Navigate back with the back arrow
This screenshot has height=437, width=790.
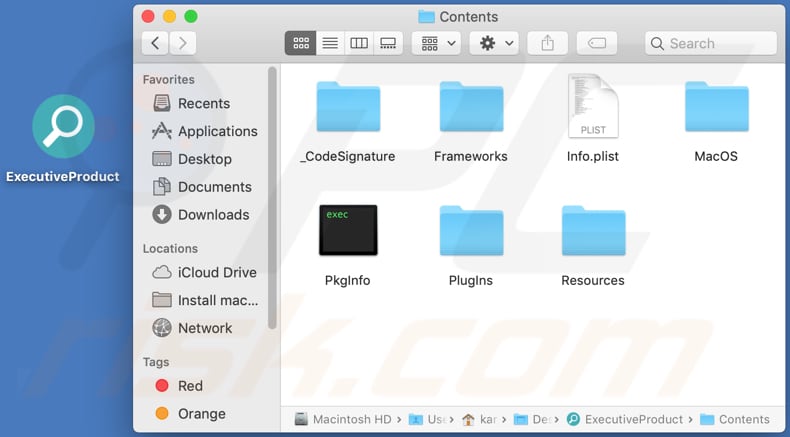155,43
